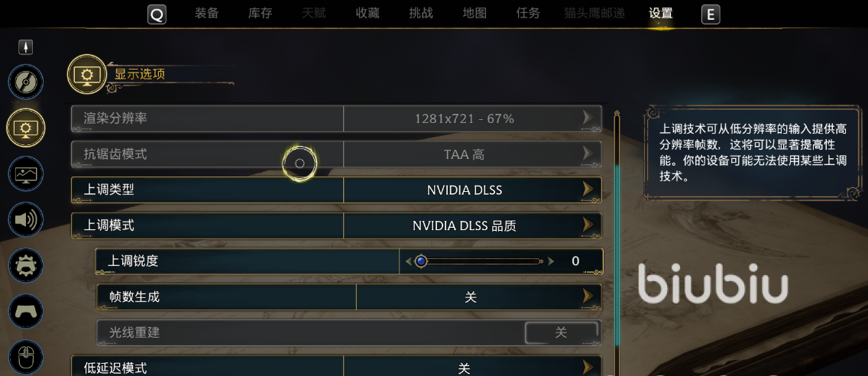Open the audio options speaker icon

click(x=25, y=220)
